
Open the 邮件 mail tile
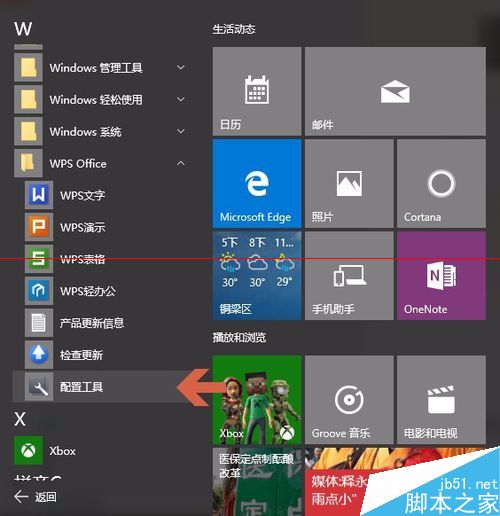(x=395, y=91)
